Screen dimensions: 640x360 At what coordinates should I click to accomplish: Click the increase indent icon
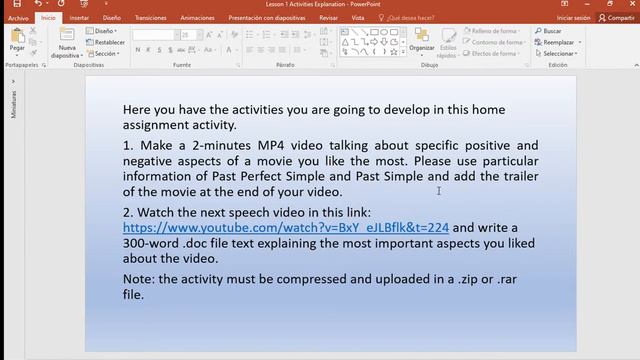coord(295,35)
